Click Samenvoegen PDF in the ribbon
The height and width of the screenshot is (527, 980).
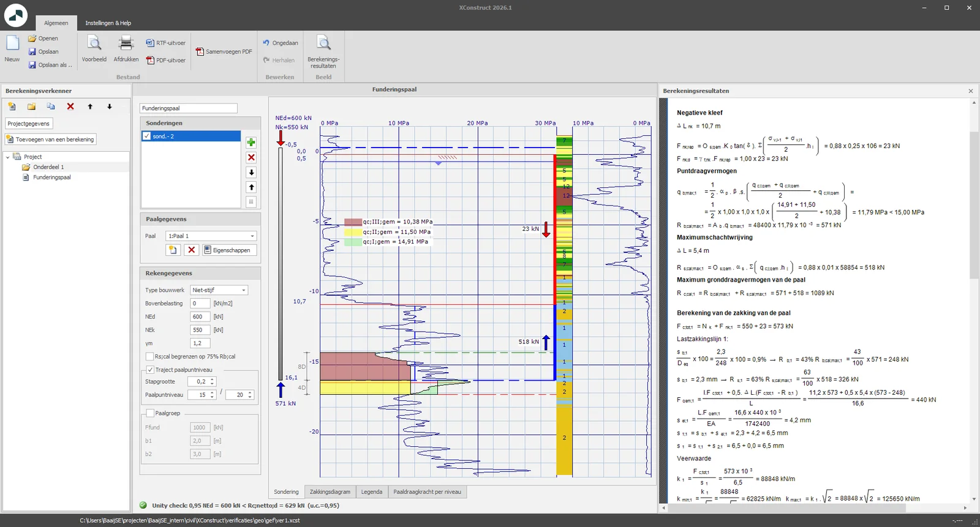[224, 52]
